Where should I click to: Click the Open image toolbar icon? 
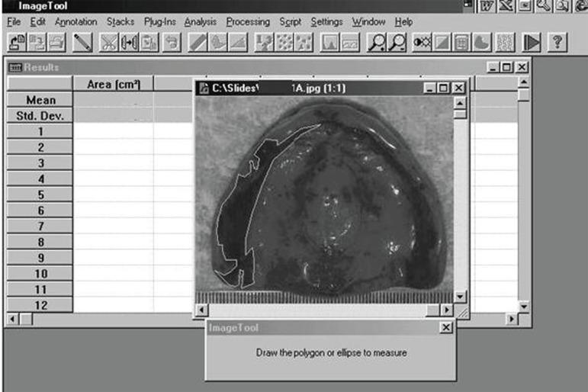tap(18, 43)
